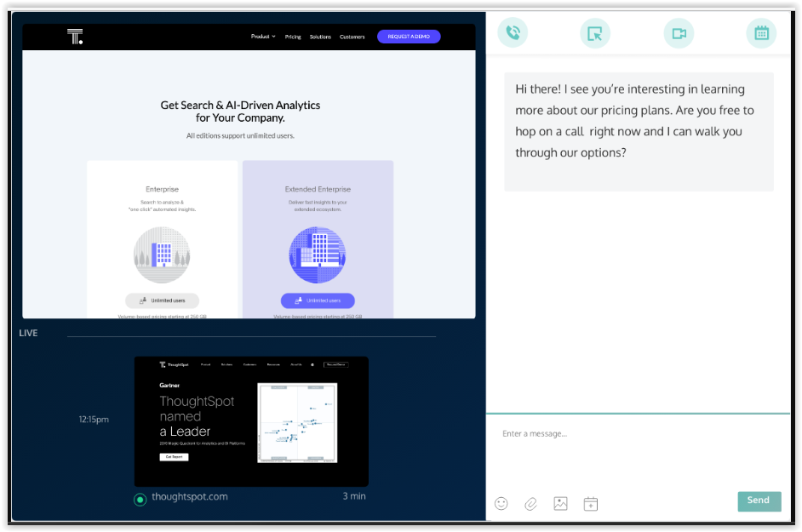Click the green live status indicator
This screenshot has width=802, height=532.
click(x=140, y=499)
